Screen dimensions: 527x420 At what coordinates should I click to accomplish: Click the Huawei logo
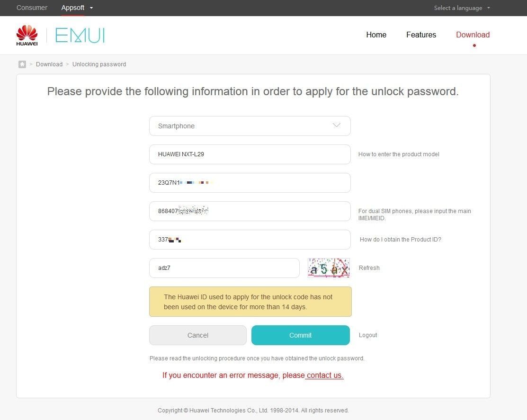click(27, 36)
